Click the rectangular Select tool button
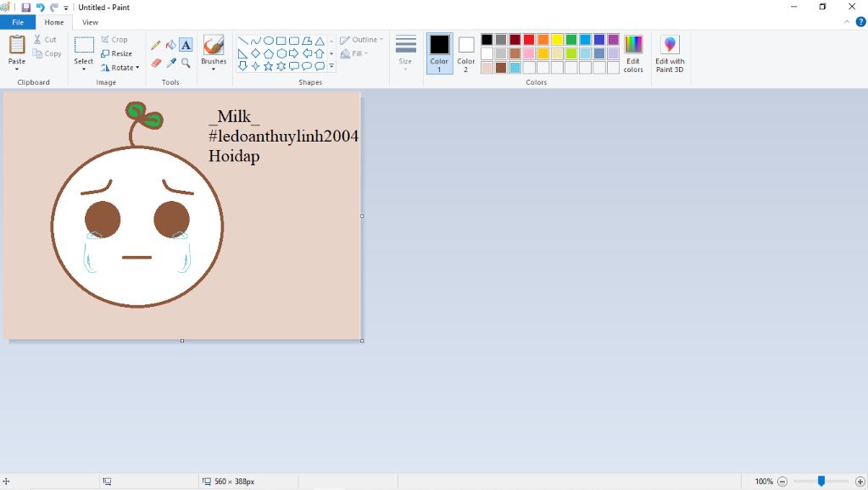 84,45
